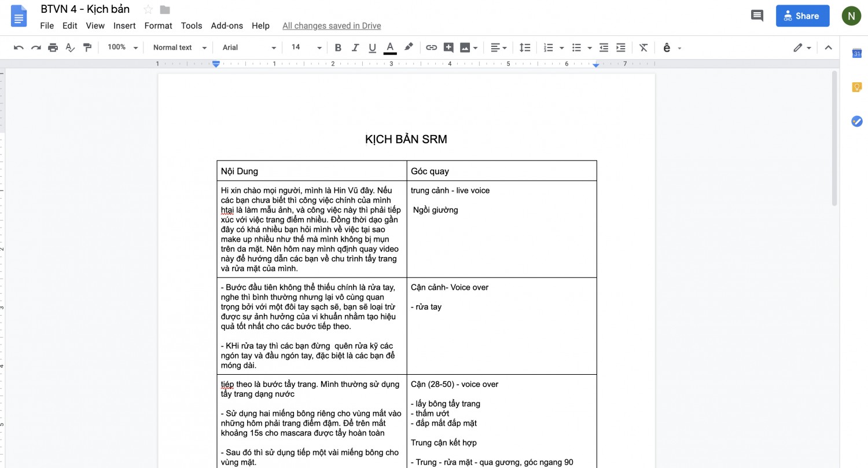Toggle underline formatting

(x=372, y=47)
